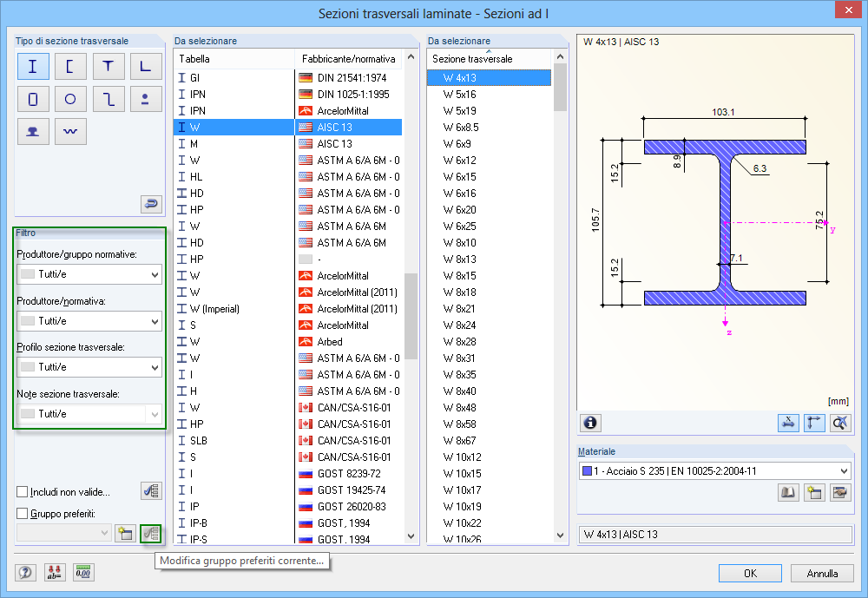Select table row GI DIN 21541:1974
This screenshot has height=598, width=868.
click(288, 77)
